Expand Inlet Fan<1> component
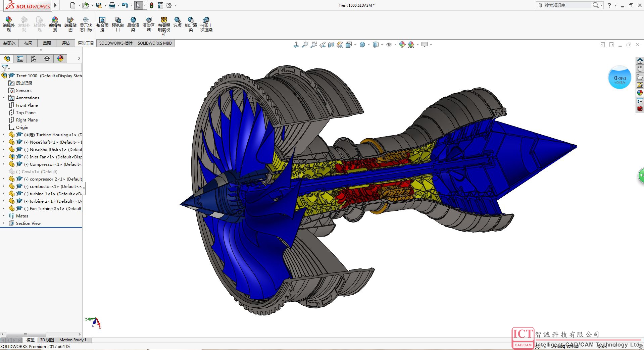Viewport: 644px width, 350px height. click(3, 157)
